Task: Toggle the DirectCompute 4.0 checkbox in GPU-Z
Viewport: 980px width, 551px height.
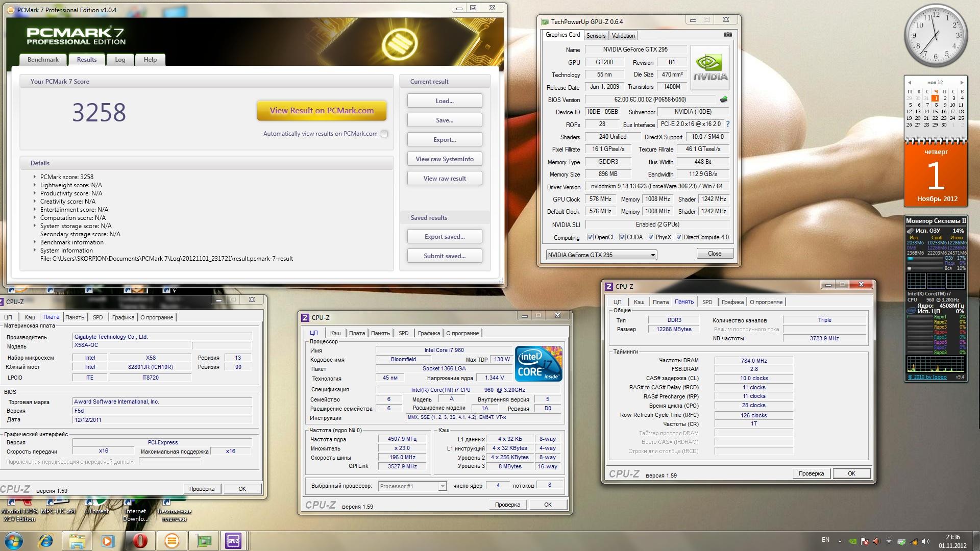Action: (x=679, y=237)
